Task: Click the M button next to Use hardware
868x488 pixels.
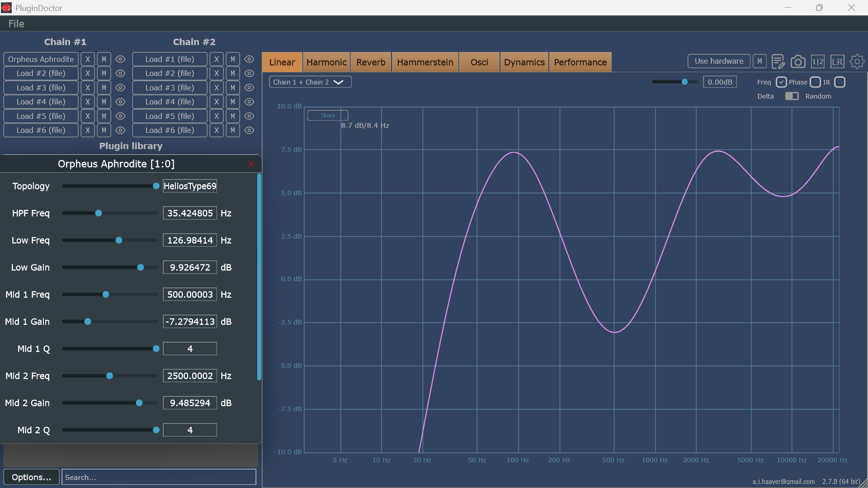Action: 759,61
